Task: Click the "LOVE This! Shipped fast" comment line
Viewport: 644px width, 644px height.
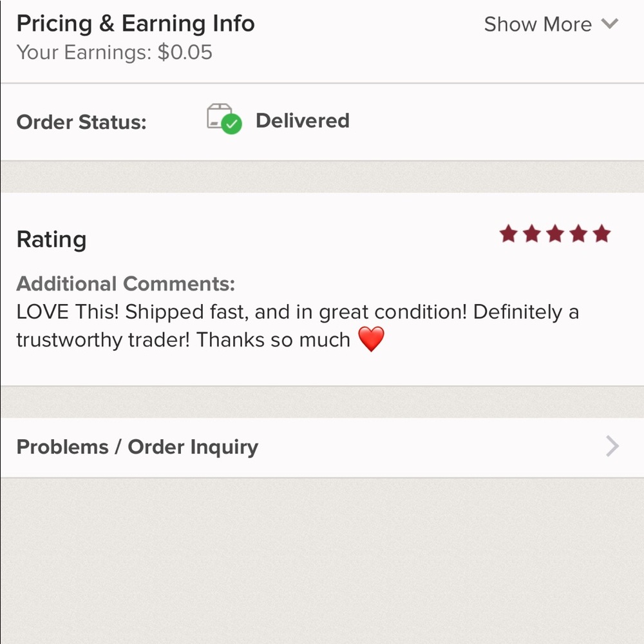Action: 297,312
